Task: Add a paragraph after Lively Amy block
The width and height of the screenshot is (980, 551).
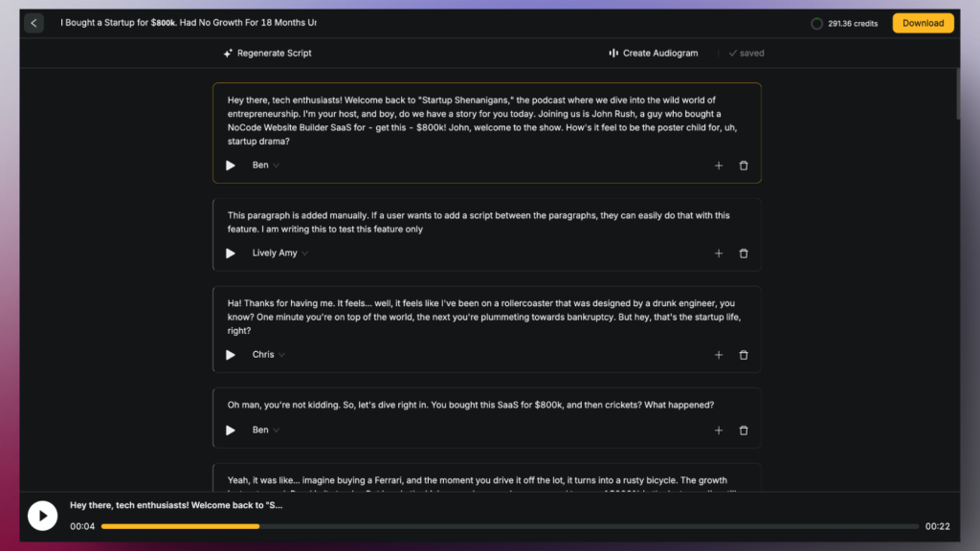Action: (719, 253)
